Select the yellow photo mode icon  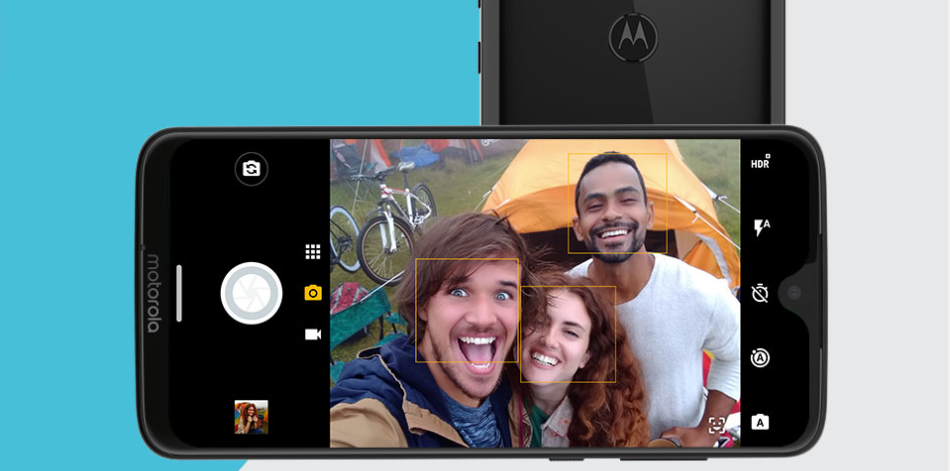(313, 293)
